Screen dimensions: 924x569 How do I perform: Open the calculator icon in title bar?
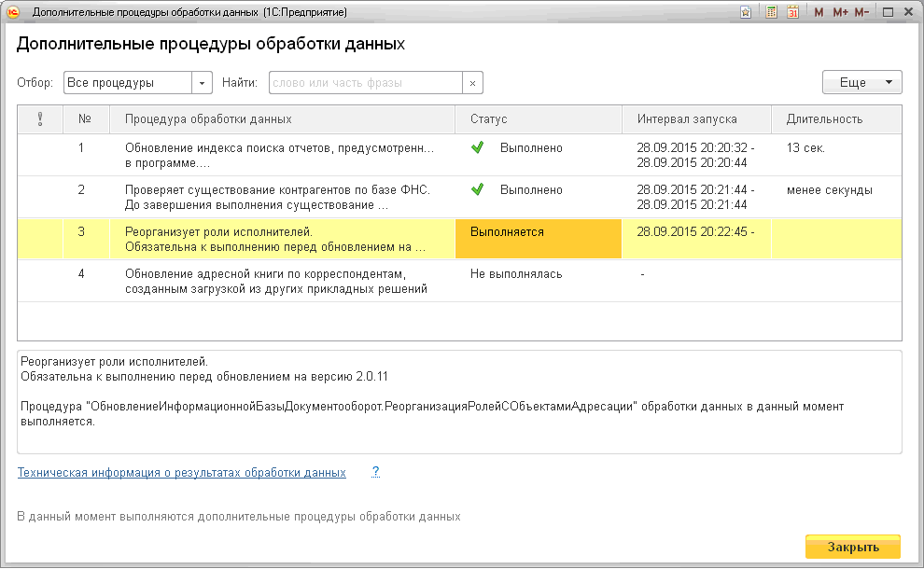[x=771, y=12]
